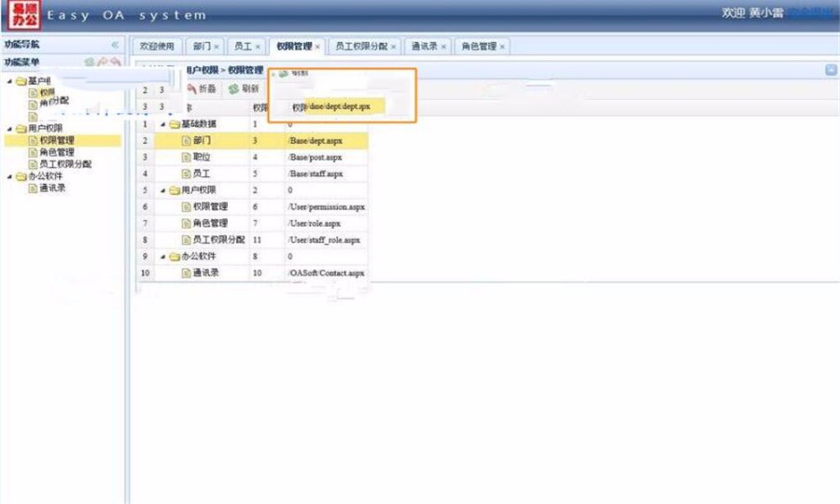This screenshot has height=504, width=840.
Task: Close the 通讯录 tab
Action: [443, 47]
